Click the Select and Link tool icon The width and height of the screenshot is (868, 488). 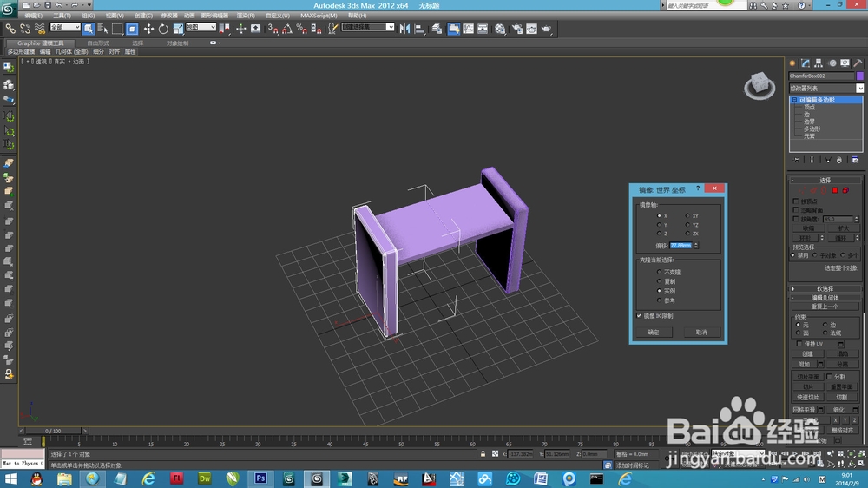pyautogui.click(x=10, y=29)
